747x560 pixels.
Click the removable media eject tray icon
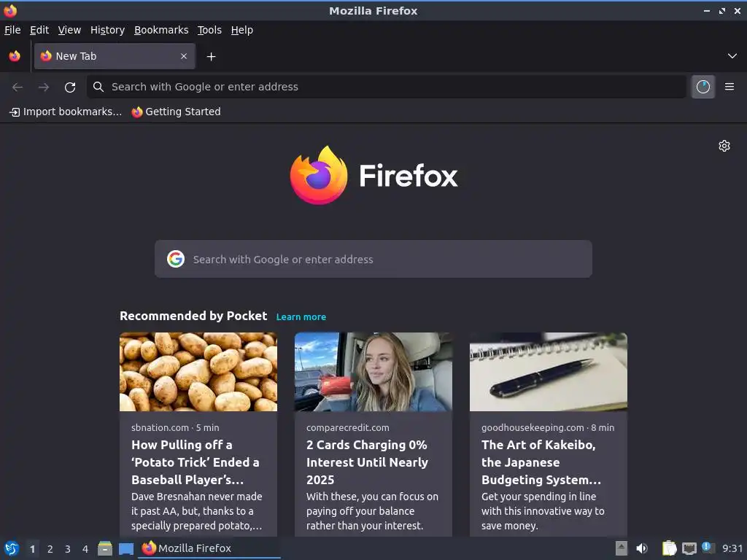(x=622, y=548)
